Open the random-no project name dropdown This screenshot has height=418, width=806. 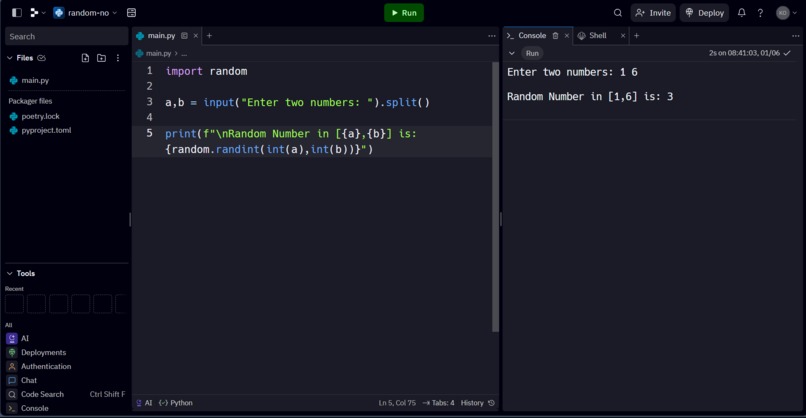click(86, 13)
